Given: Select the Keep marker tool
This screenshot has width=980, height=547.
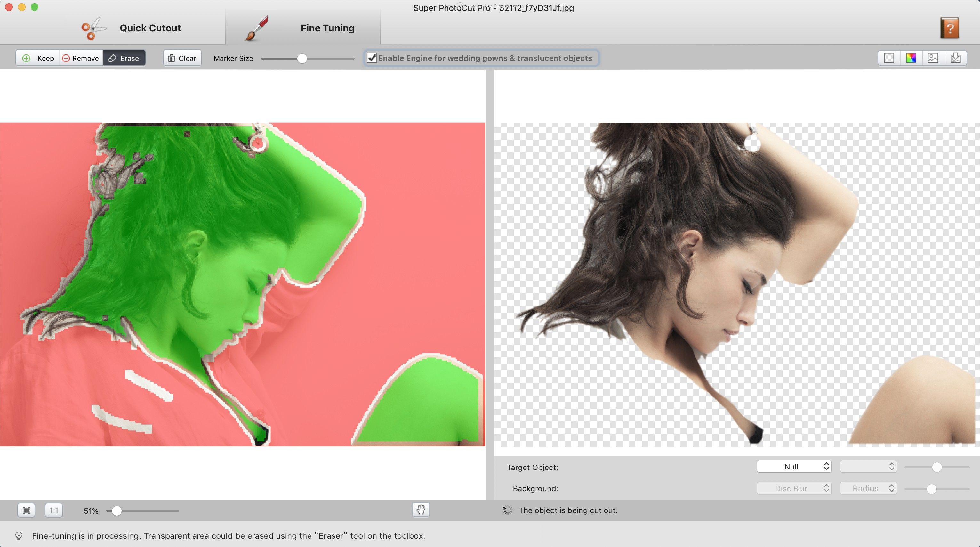Looking at the screenshot, I should pos(38,57).
